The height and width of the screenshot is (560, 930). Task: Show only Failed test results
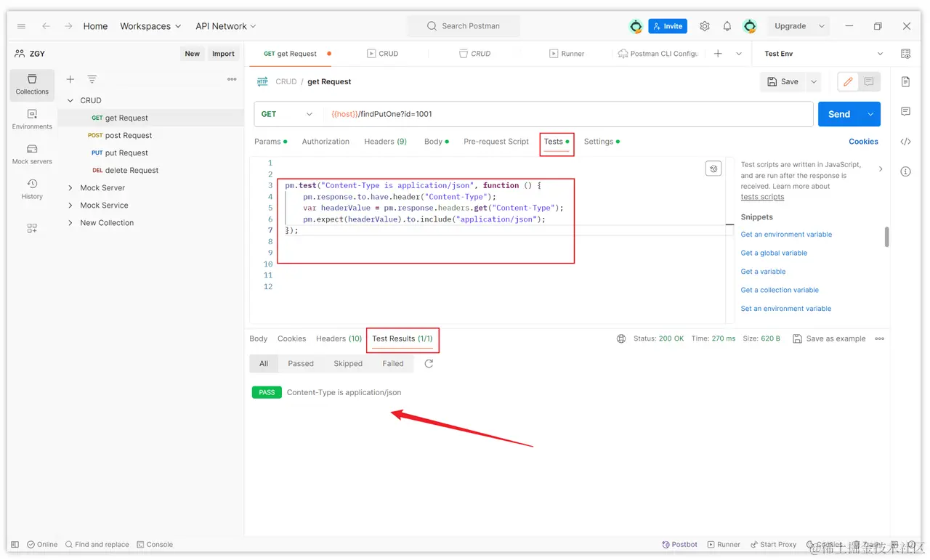(393, 363)
